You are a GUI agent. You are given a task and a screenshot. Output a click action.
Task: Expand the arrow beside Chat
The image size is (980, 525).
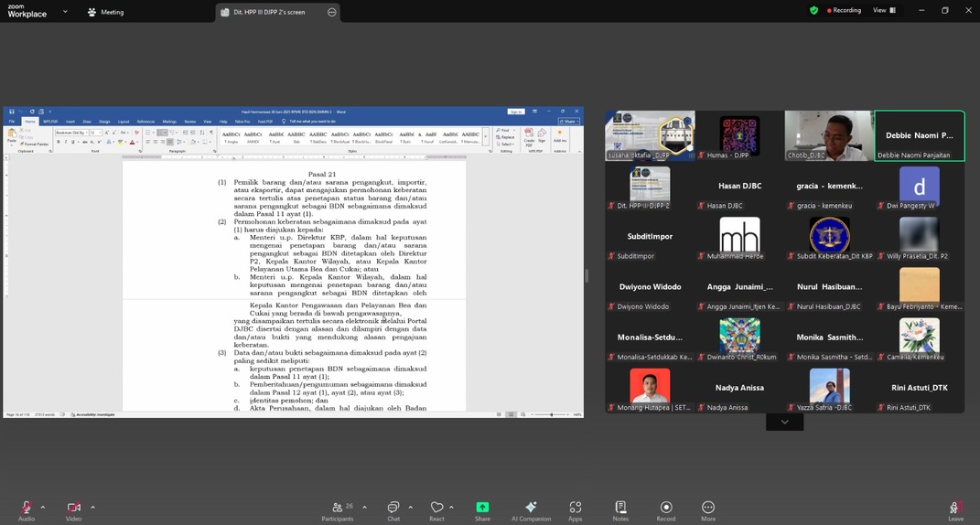click(411, 507)
